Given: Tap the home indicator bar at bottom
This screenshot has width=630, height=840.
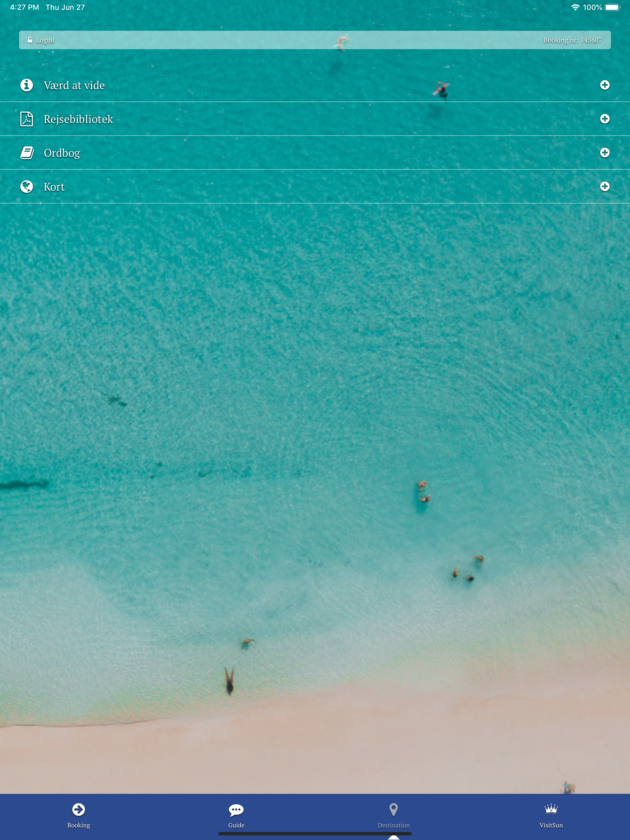Looking at the screenshot, I should pyautogui.click(x=315, y=834).
